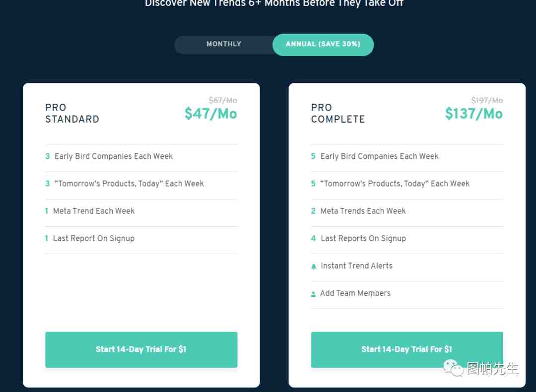Click the $47/Mo Pro Standard price
This screenshot has height=392, width=536.
[210, 114]
